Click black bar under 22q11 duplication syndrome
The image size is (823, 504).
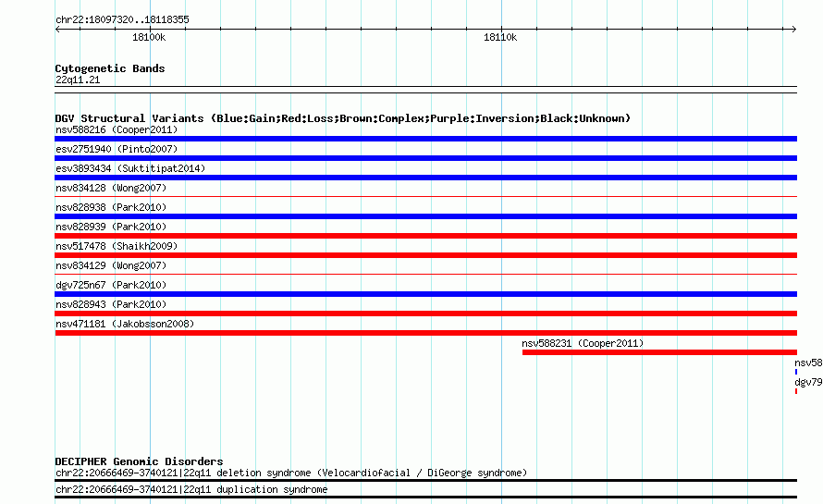[x=425, y=498]
